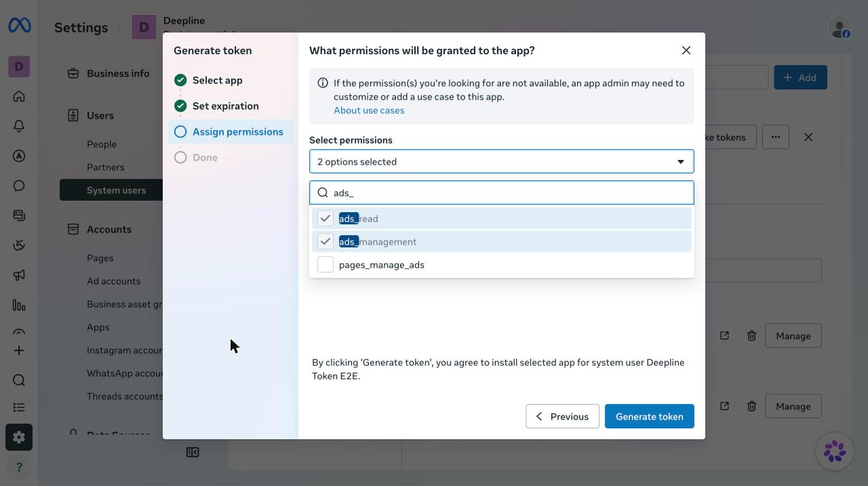This screenshot has width=868, height=486.
Task: Open the floating assistant icon at bottom right
Action: pyautogui.click(x=834, y=451)
